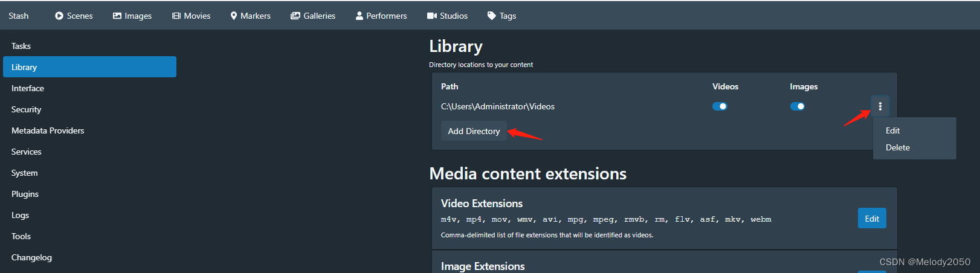The height and width of the screenshot is (273, 980).
Task: Toggle Images switch for C:\Users\Administrator\Videos
Action: 798,106
